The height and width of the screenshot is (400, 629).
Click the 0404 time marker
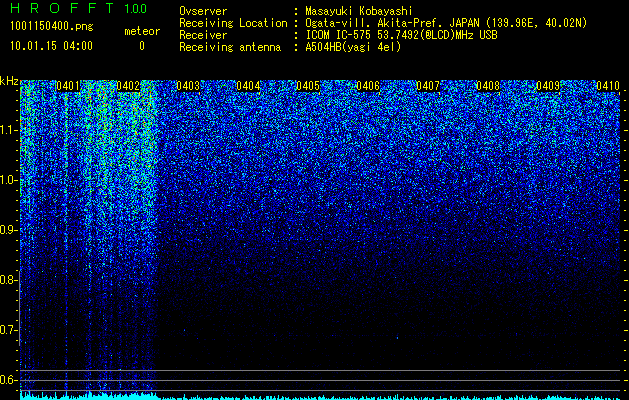[248, 86]
